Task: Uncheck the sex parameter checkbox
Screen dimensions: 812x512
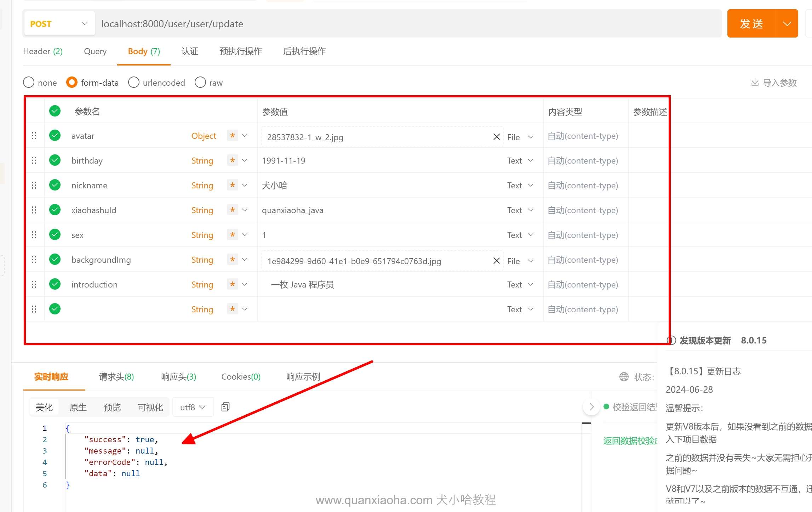Action: point(55,234)
